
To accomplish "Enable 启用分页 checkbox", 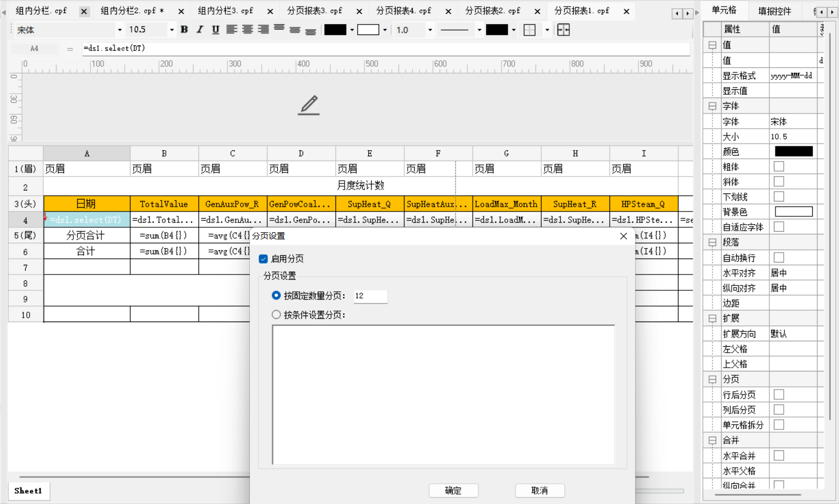I will [x=264, y=259].
